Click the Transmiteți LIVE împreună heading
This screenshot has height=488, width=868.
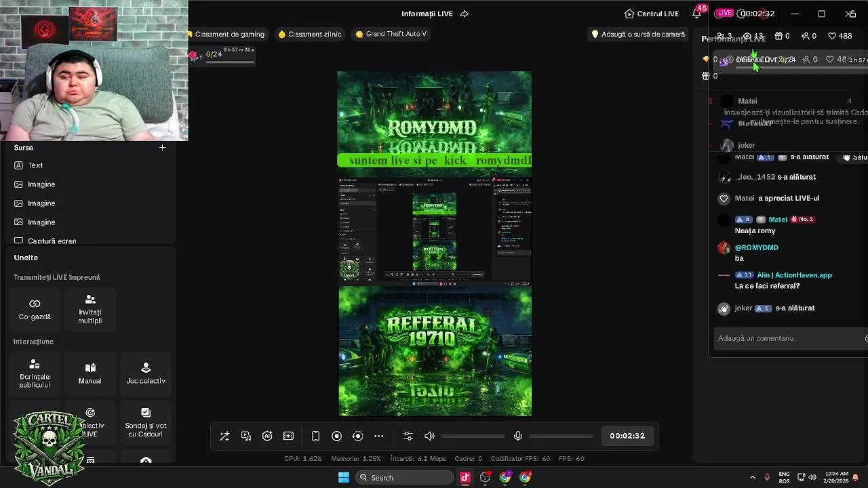coord(57,277)
